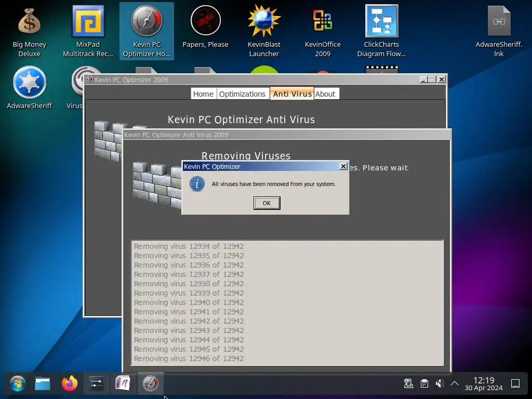Click OK in the virus removed dialog
The height and width of the screenshot is (399, 532).
pyautogui.click(x=267, y=203)
